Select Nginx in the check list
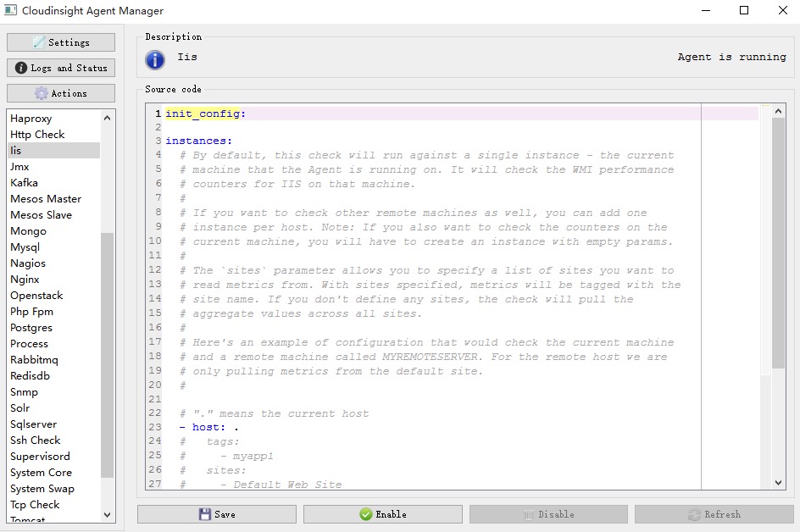 [x=54, y=279]
